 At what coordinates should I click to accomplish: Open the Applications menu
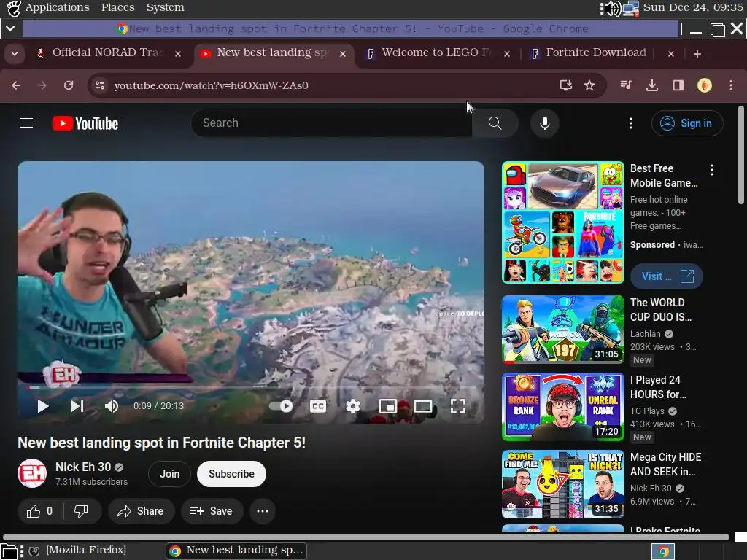tap(57, 7)
